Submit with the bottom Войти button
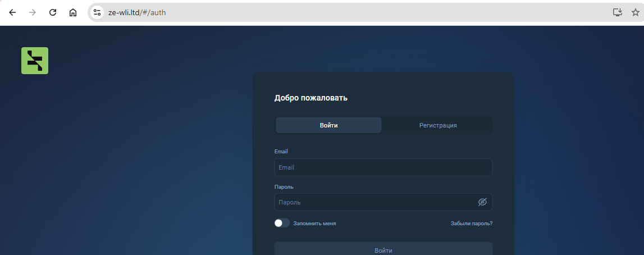Viewport: 644px width, 255px height. click(x=383, y=249)
